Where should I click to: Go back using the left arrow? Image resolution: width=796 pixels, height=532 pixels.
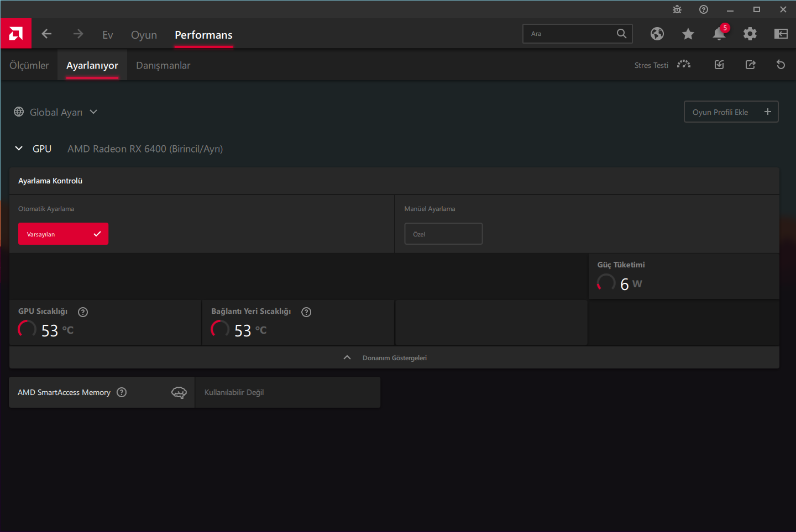[x=47, y=34]
